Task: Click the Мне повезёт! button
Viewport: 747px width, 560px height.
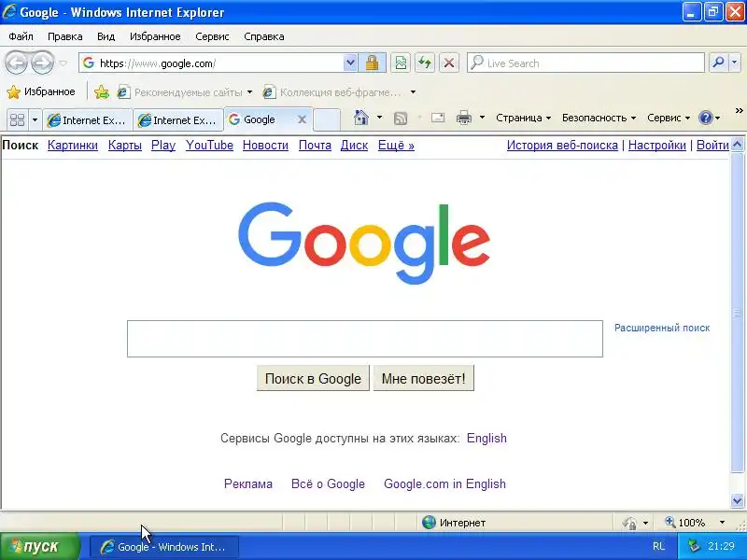Action: pos(424,379)
